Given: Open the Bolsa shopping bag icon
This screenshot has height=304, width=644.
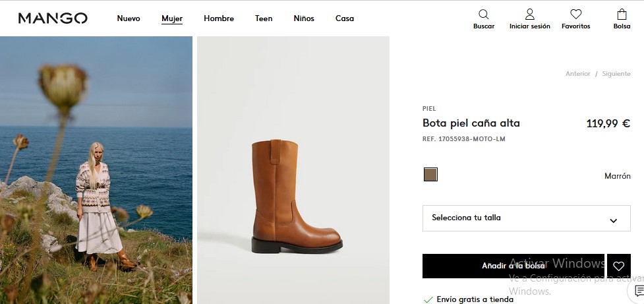Looking at the screenshot, I should tap(622, 15).
